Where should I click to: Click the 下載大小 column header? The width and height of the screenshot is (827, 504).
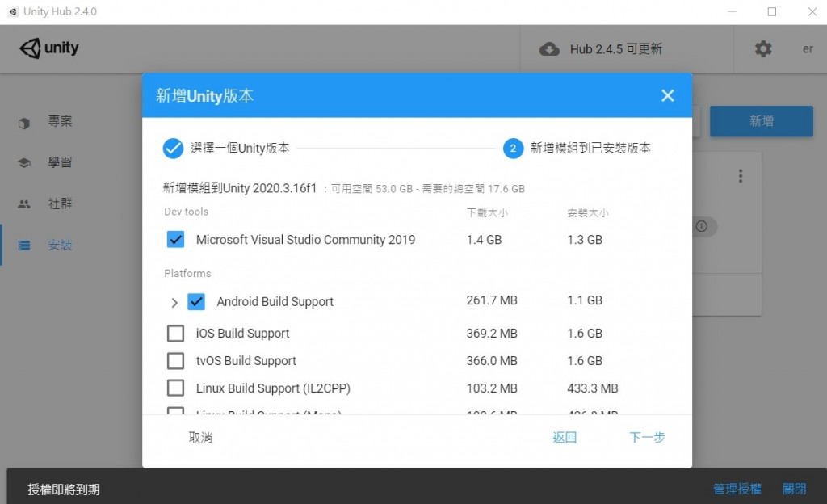[487, 213]
